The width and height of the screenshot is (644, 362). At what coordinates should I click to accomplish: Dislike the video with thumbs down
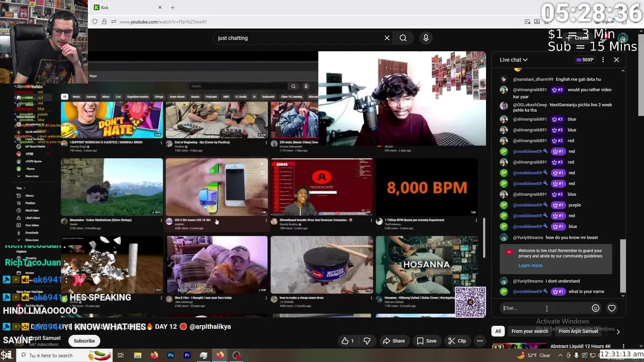pos(367,341)
